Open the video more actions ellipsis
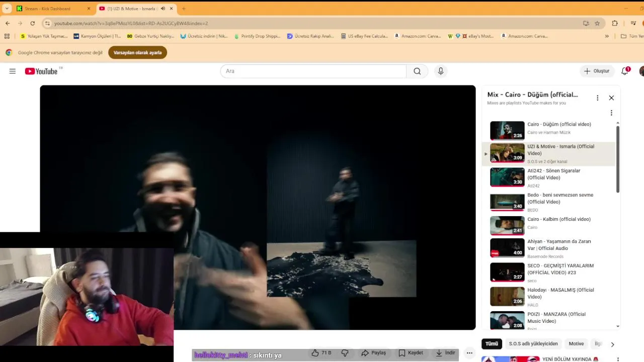 pos(469,353)
